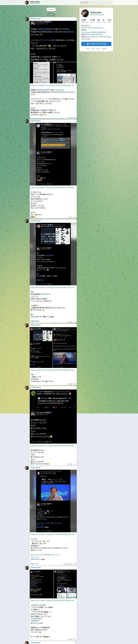
Task: Open the video frame image in the 14:33 post
Action: [55, 493]
